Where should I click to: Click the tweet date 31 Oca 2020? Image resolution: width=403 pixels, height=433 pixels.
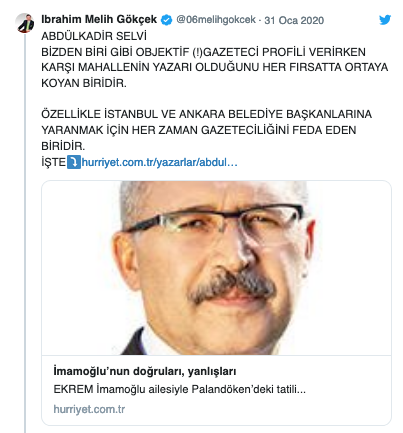pyautogui.click(x=294, y=20)
